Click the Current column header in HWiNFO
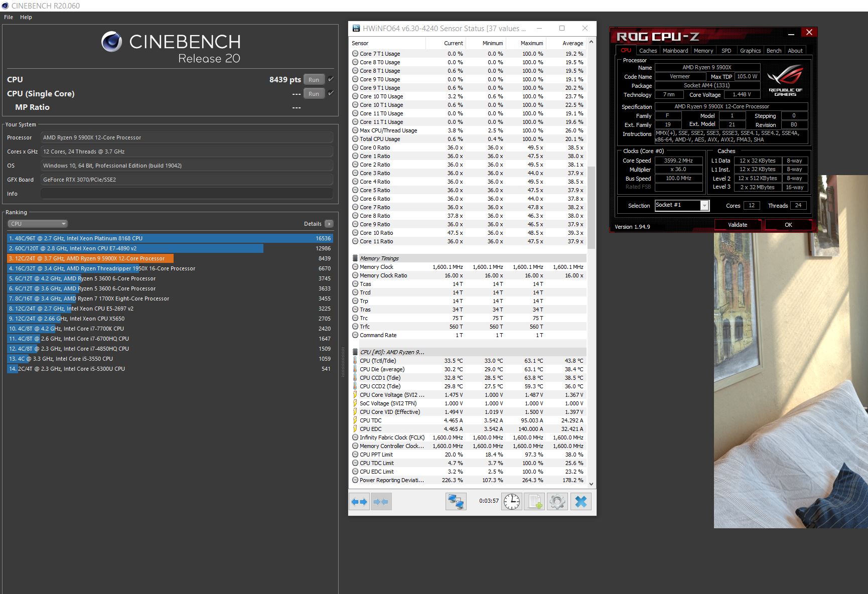Viewport: 868px width, 594px height. tap(446, 43)
